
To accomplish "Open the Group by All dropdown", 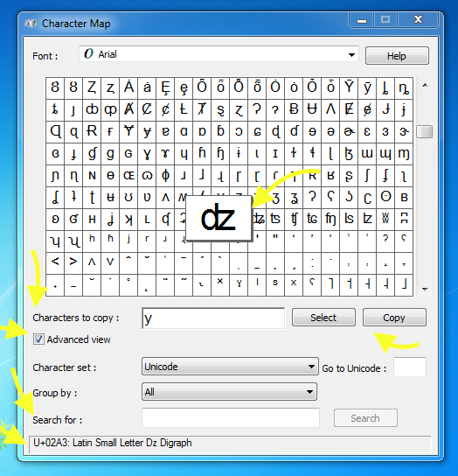I will click(x=229, y=392).
